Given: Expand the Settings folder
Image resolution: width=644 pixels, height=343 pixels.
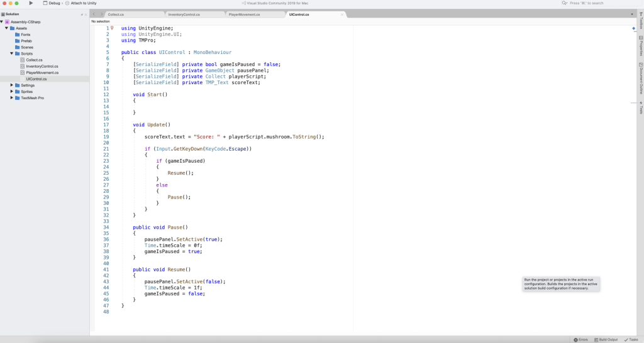Looking at the screenshot, I should [12, 85].
